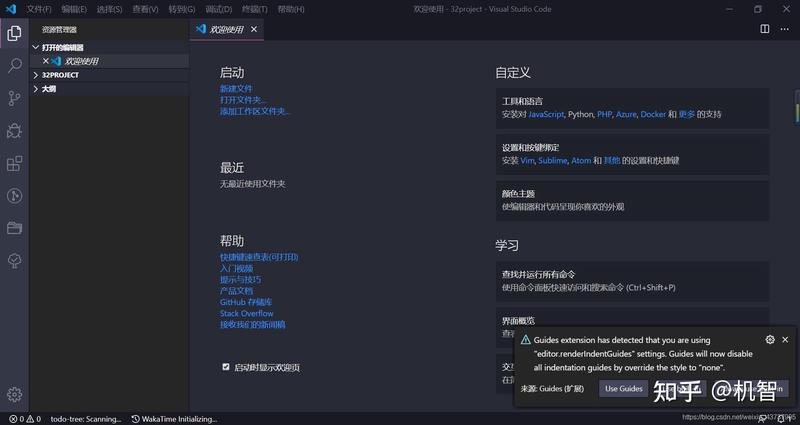Screen dimensions: 800x425
Task: Click the 新建文件 link
Action: [236, 89]
